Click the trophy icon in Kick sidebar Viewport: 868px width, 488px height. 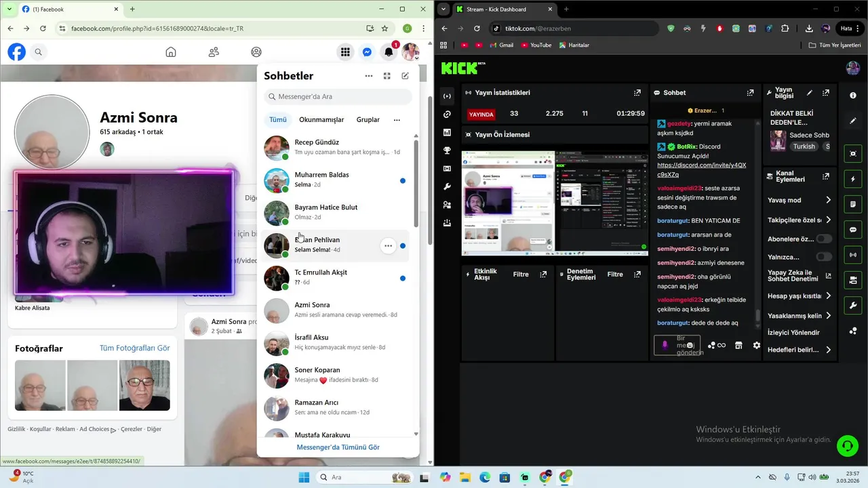coord(447,150)
